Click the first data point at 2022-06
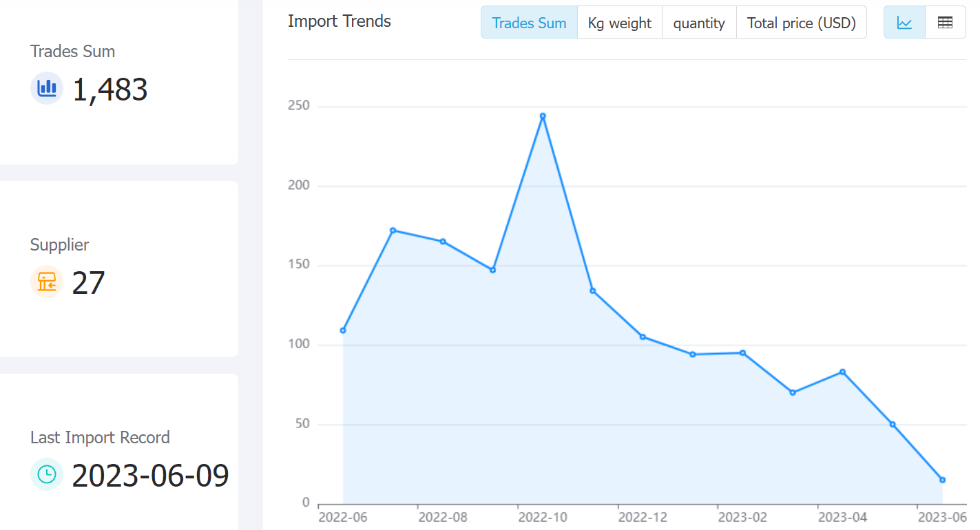This screenshot has height=530, width=980. (x=343, y=330)
